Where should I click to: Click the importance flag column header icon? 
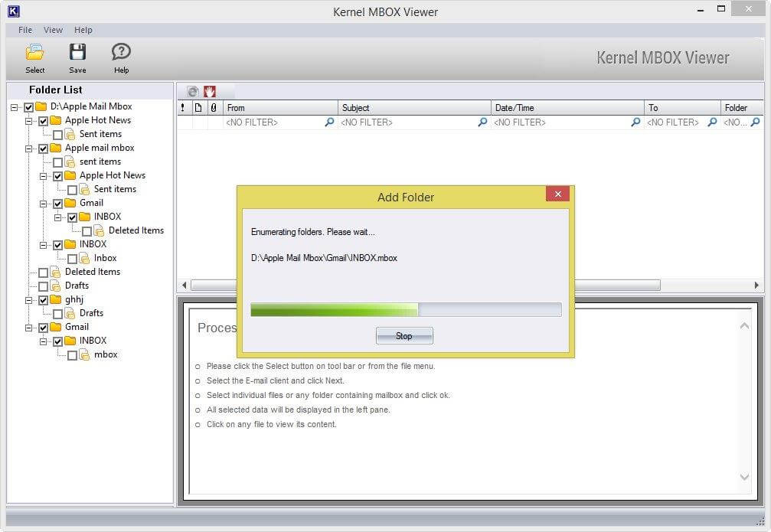pyautogui.click(x=183, y=107)
